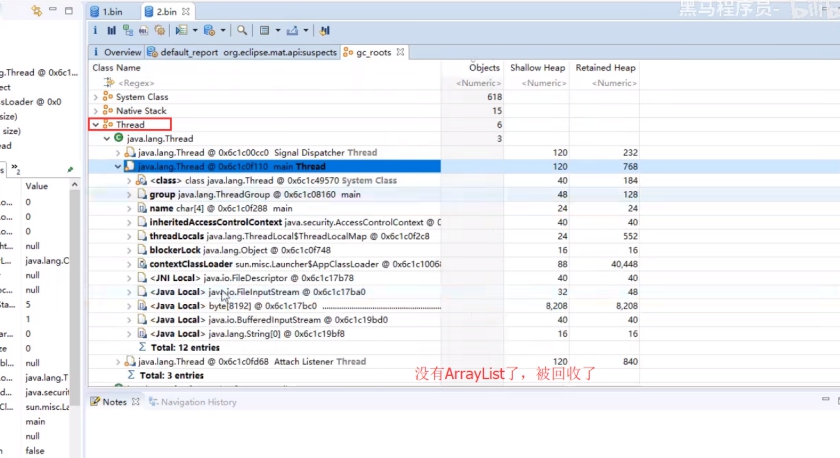Expand the Attach Listener Thread row
This screenshot has width=840, height=458.
118,362
